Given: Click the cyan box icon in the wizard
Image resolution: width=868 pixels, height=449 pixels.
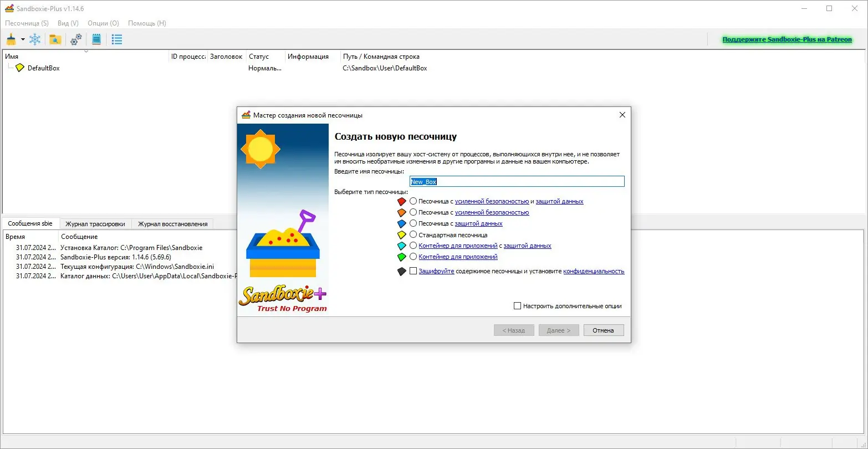Looking at the screenshot, I should (x=402, y=246).
